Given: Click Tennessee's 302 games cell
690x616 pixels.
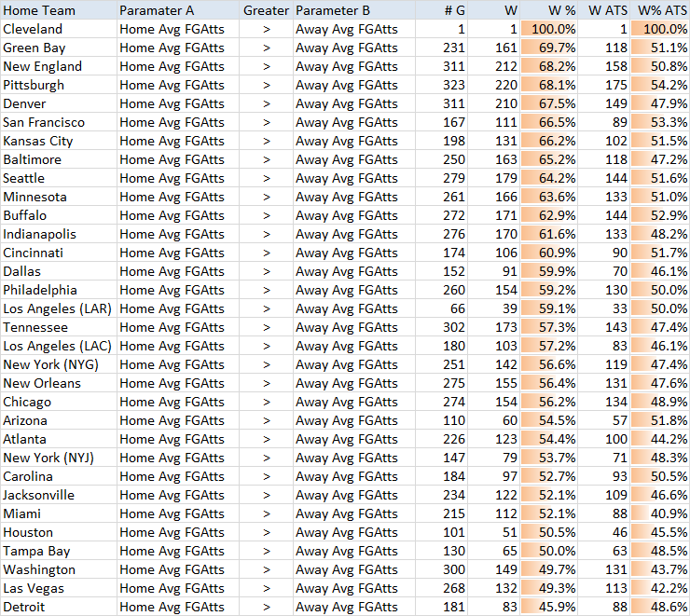Looking at the screenshot, I should (441, 327).
